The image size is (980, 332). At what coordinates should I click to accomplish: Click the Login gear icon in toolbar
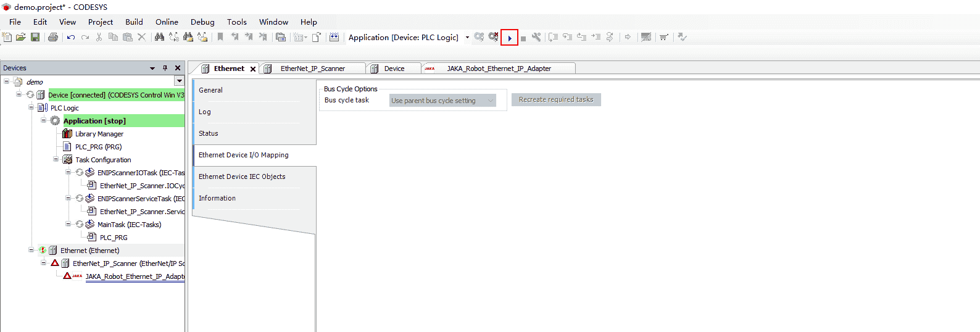(479, 38)
